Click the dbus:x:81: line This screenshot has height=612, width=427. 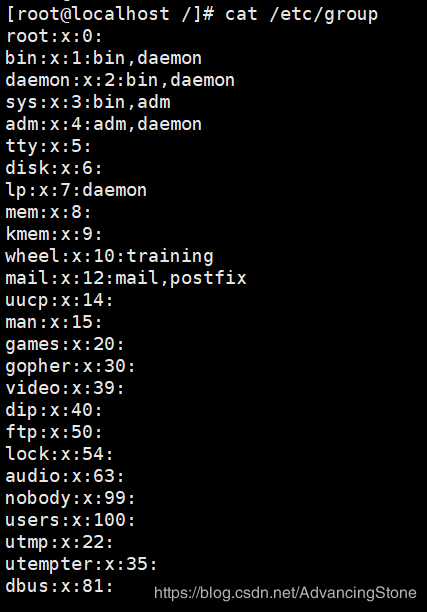point(59,586)
